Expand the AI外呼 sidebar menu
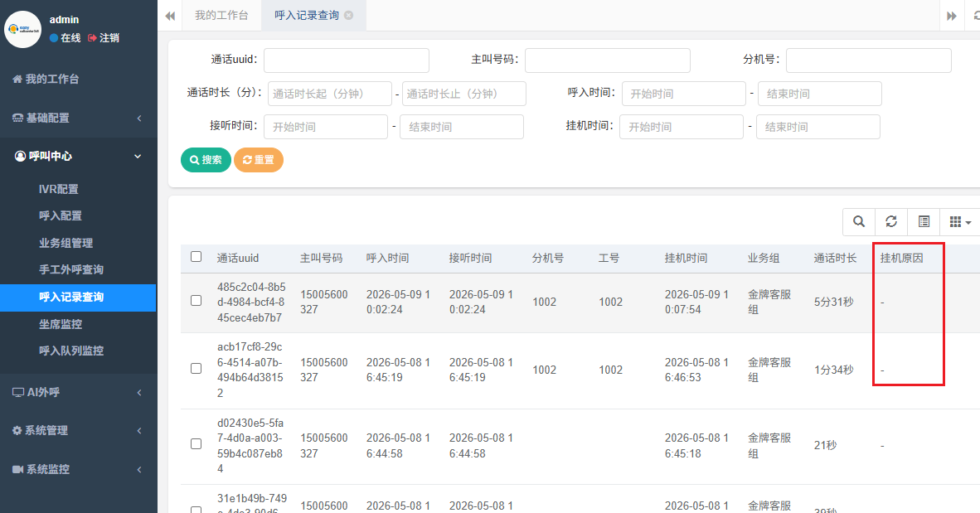This screenshot has height=513, width=980. (78, 392)
